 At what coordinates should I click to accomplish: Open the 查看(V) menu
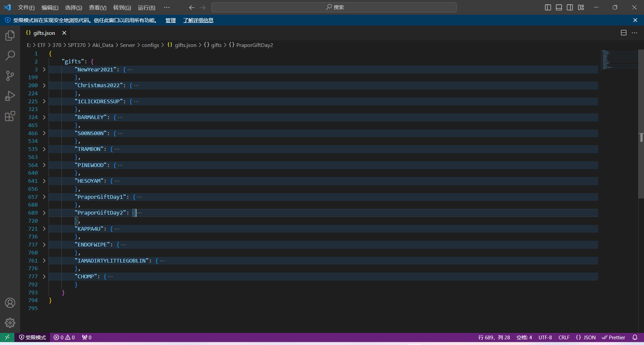pos(97,7)
